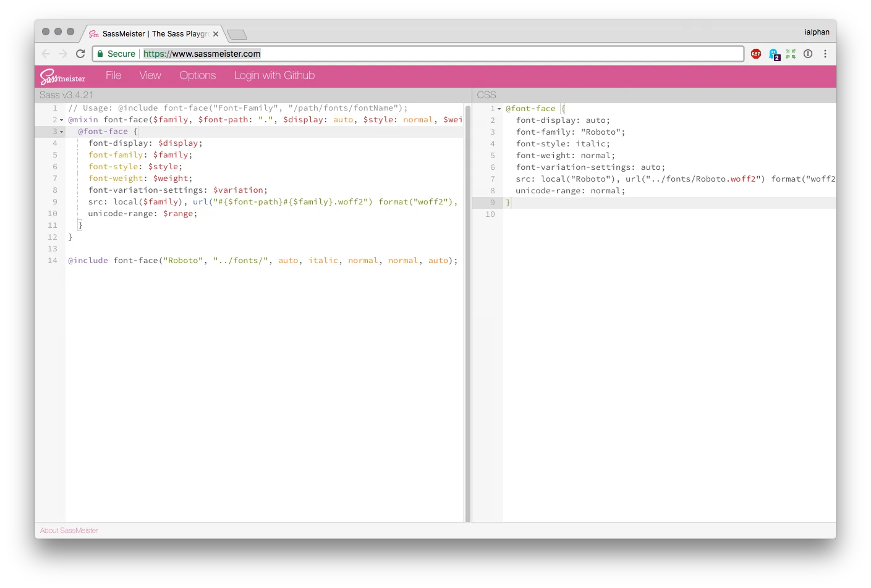Click the blue extension icon with badge 2

click(x=774, y=54)
